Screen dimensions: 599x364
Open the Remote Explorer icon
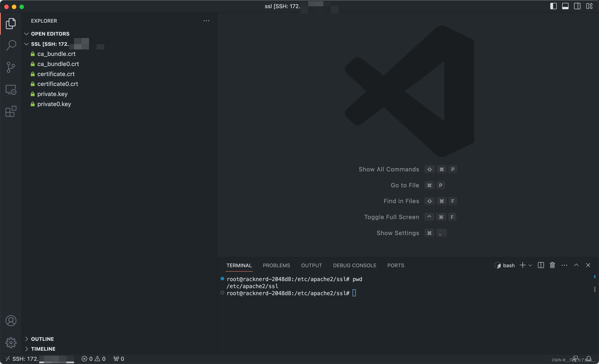tap(11, 90)
